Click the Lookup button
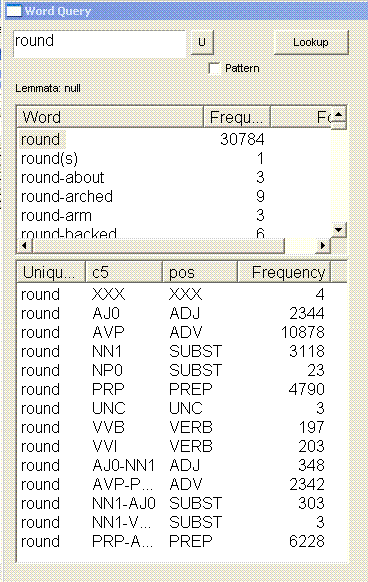 (x=311, y=42)
